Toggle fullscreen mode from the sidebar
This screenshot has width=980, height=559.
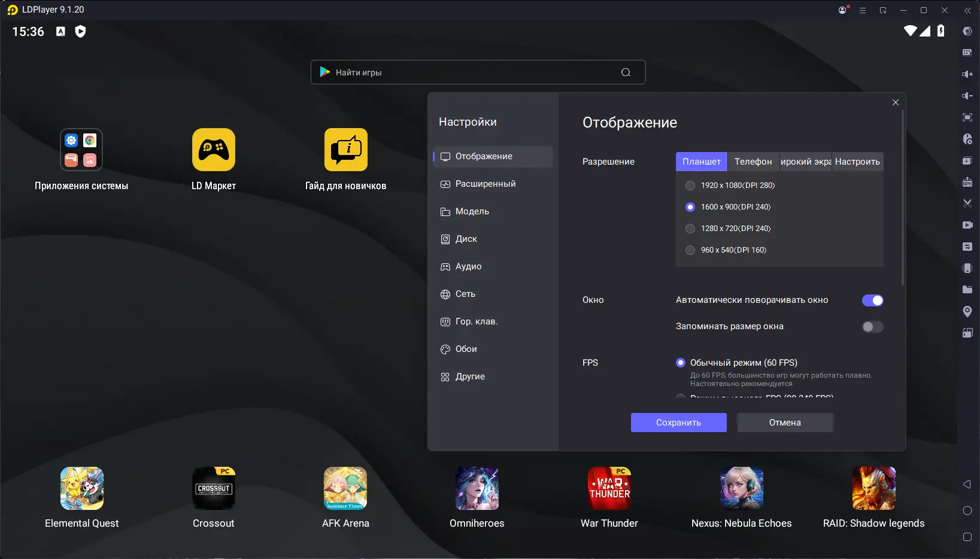coord(967,117)
